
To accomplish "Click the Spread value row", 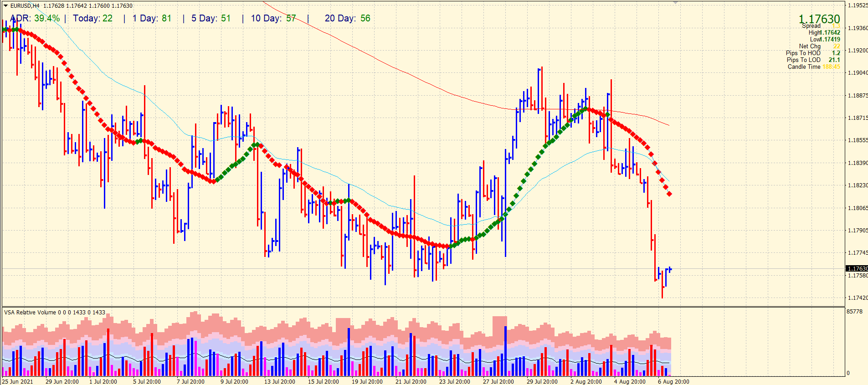I will click(x=820, y=26).
